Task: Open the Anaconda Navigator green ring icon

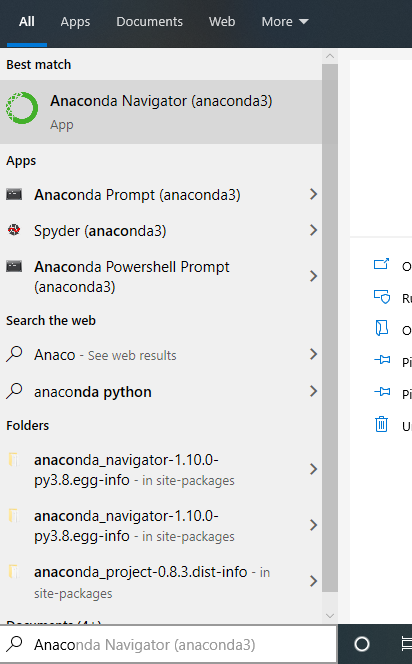Action: (22, 108)
